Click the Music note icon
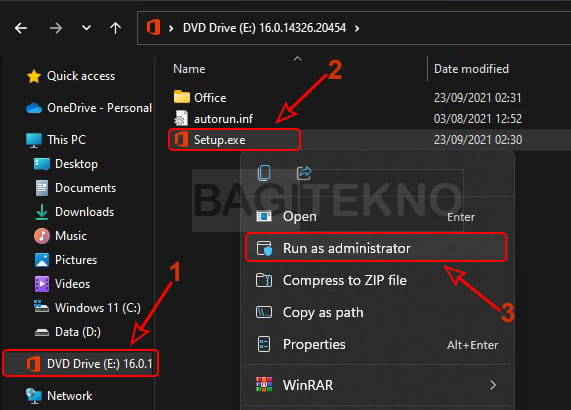The image size is (571, 410). pos(42,236)
